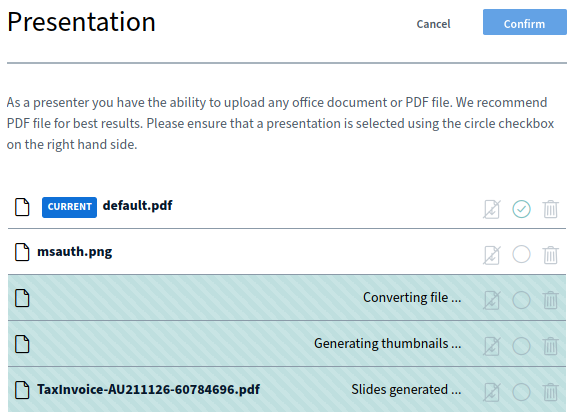Click the CURRENT badge
The width and height of the screenshot is (574, 417).
pos(70,207)
